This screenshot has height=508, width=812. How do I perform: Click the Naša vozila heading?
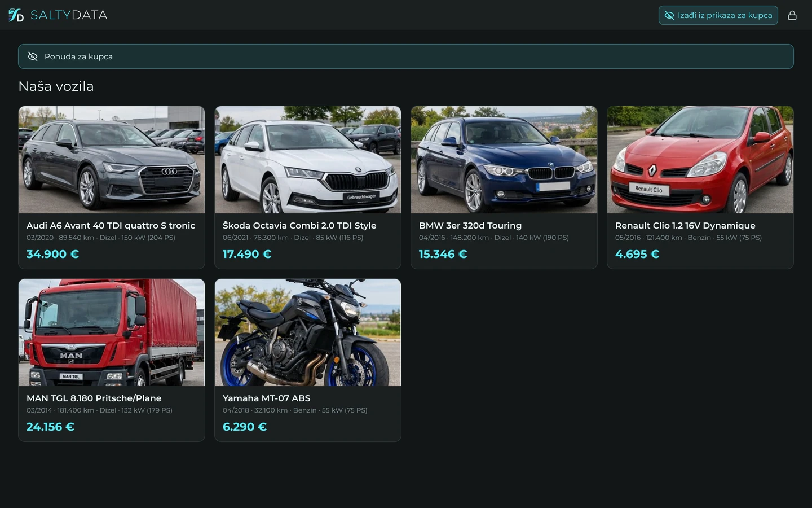(x=56, y=86)
